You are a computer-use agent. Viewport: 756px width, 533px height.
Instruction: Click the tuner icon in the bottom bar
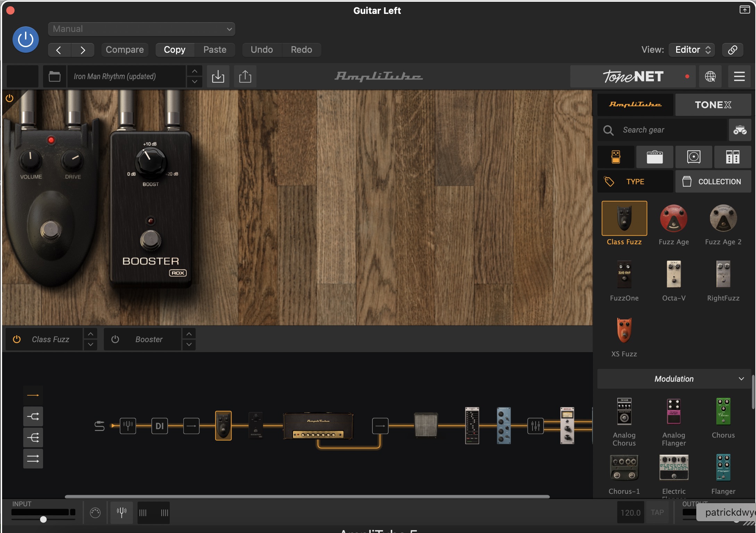coord(121,512)
